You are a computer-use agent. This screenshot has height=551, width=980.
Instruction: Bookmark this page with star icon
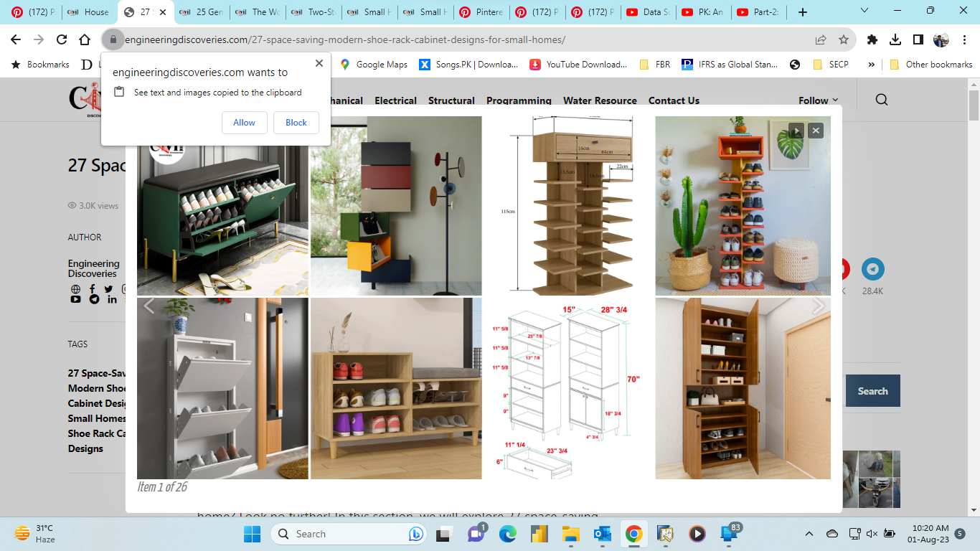pos(844,39)
